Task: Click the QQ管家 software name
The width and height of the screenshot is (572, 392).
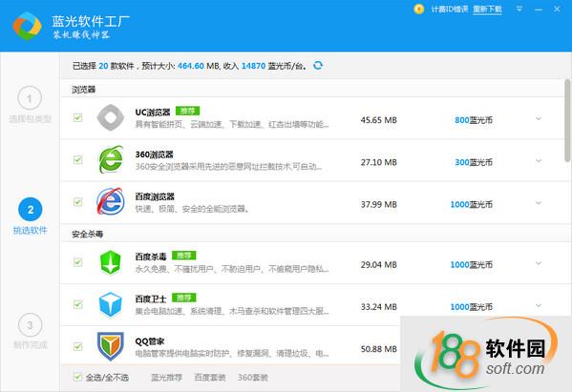Action: (150, 341)
